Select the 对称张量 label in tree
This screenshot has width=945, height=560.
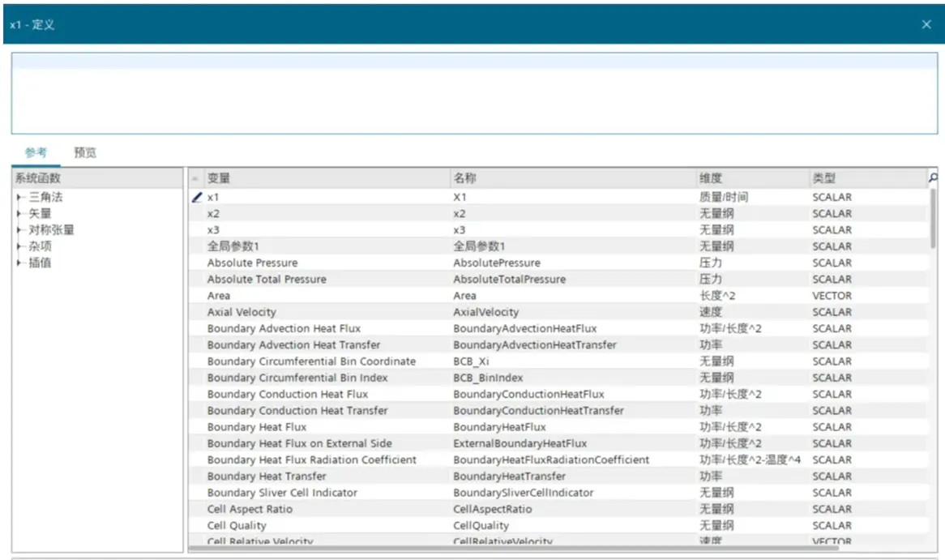click(x=51, y=229)
